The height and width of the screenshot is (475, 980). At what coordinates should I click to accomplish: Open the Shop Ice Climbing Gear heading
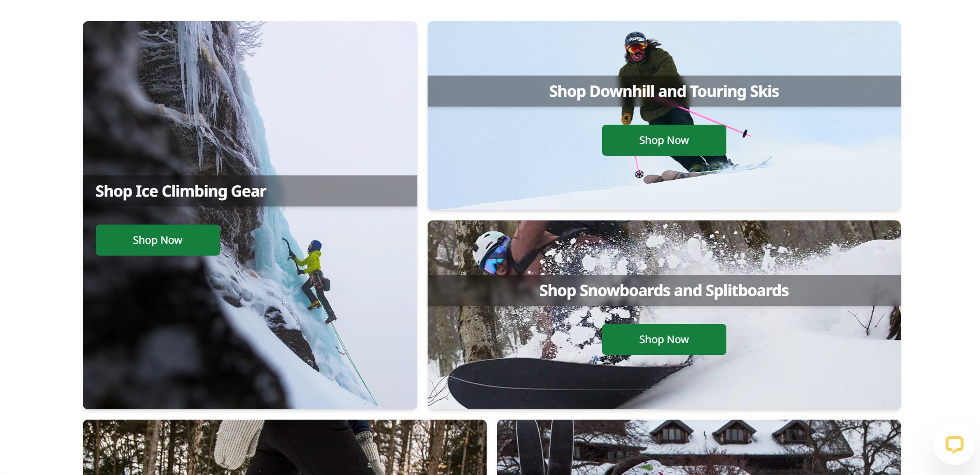(x=181, y=191)
